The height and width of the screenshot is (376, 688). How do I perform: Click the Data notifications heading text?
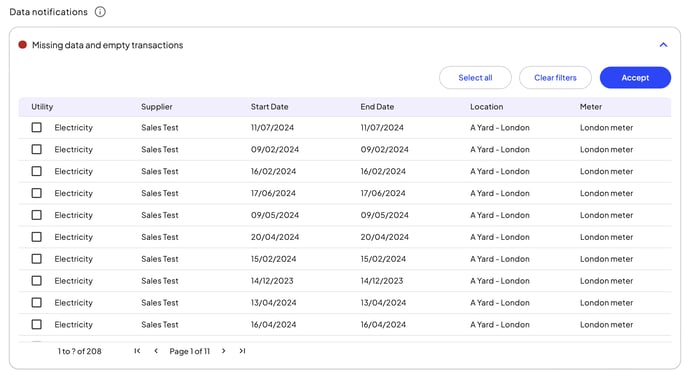pos(48,12)
